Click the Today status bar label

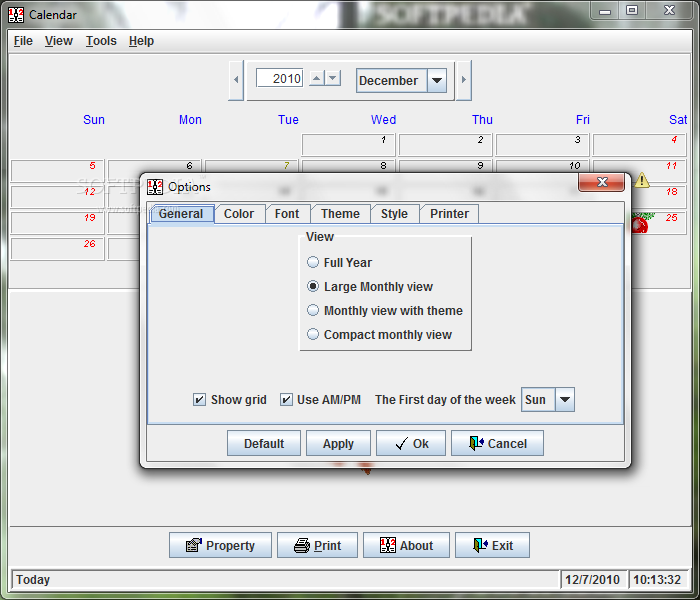tap(33, 579)
